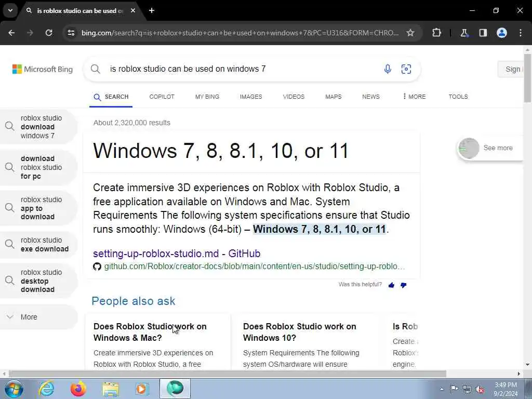Open network tray icon

tap(467, 390)
